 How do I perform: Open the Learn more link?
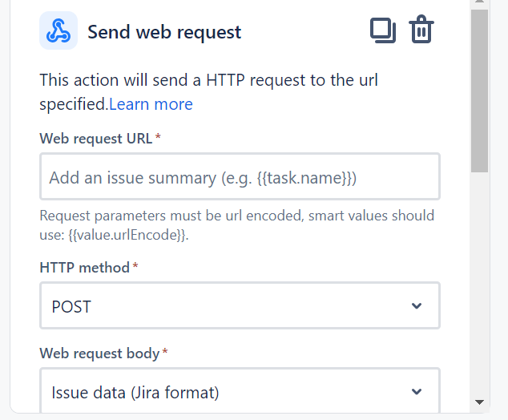(x=151, y=104)
